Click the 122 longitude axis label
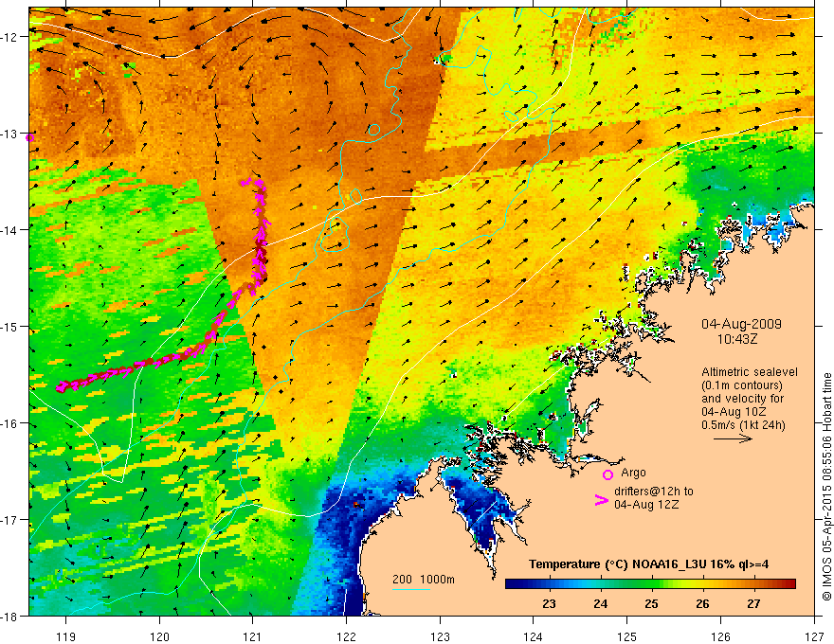834x644 pixels. (346, 636)
